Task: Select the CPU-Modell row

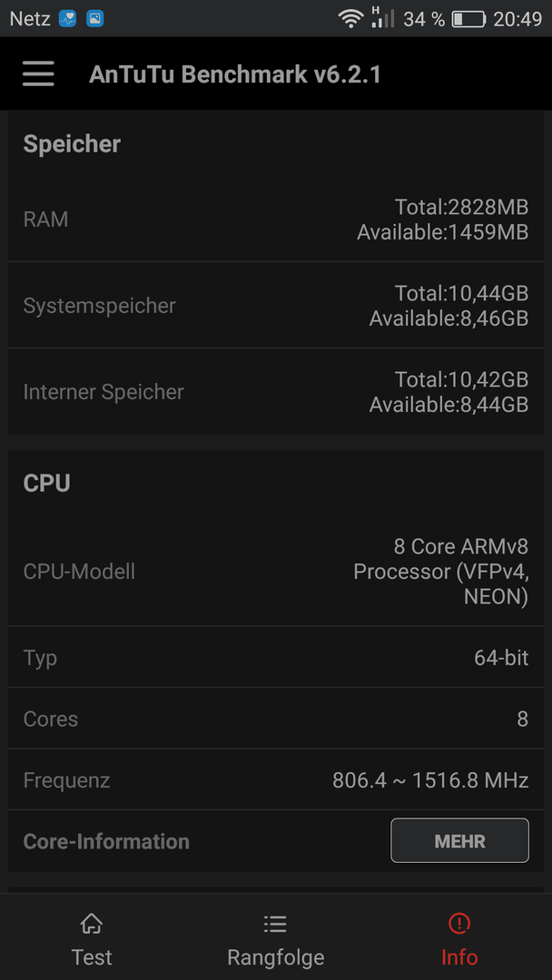Action: click(276, 572)
